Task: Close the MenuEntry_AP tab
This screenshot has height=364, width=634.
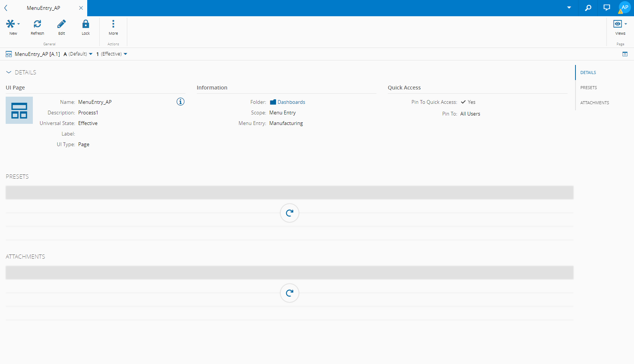Action: (x=81, y=8)
